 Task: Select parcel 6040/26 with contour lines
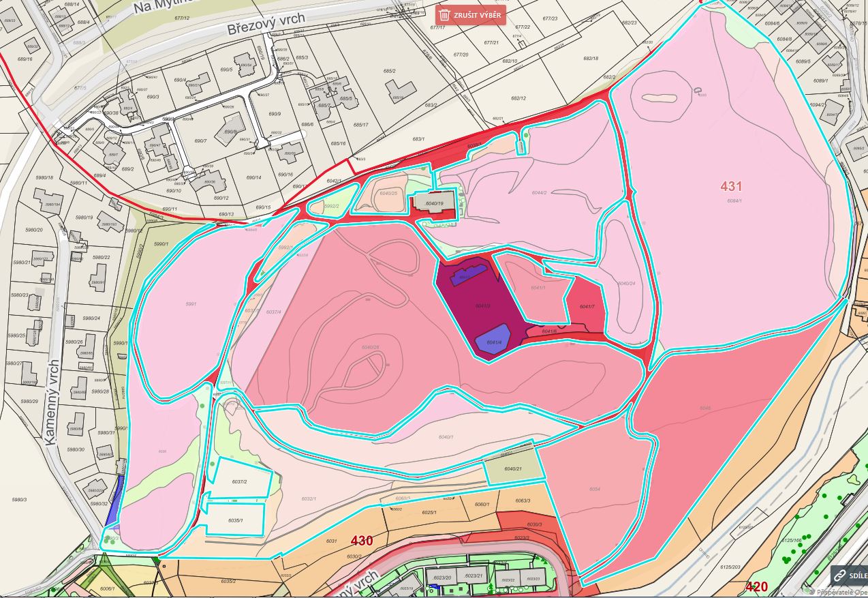pyautogui.click(x=370, y=348)
